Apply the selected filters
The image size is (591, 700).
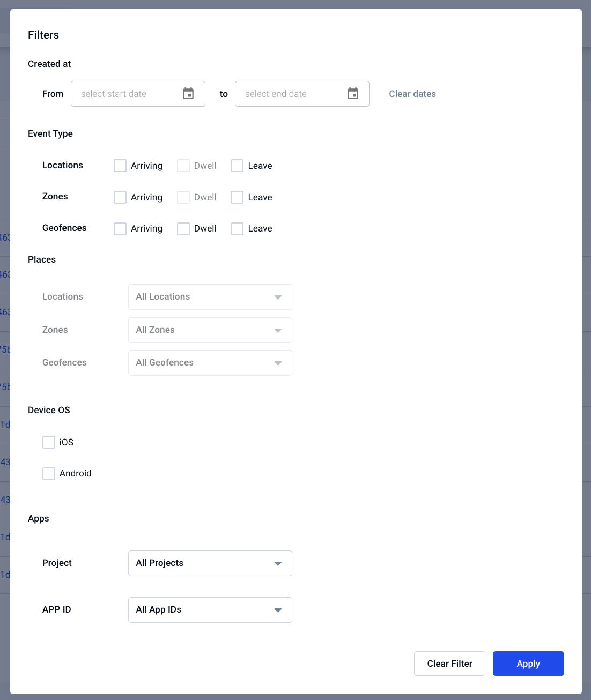tap(528, 664)
